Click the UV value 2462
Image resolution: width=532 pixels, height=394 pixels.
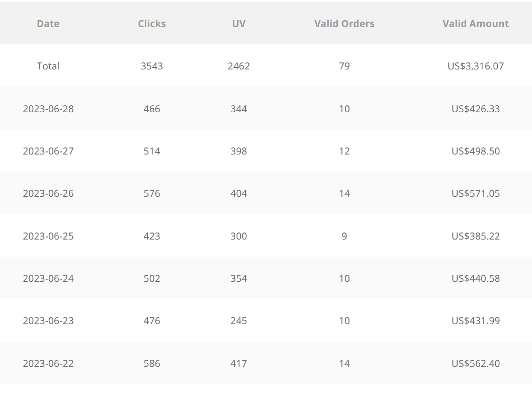(238, 66)
